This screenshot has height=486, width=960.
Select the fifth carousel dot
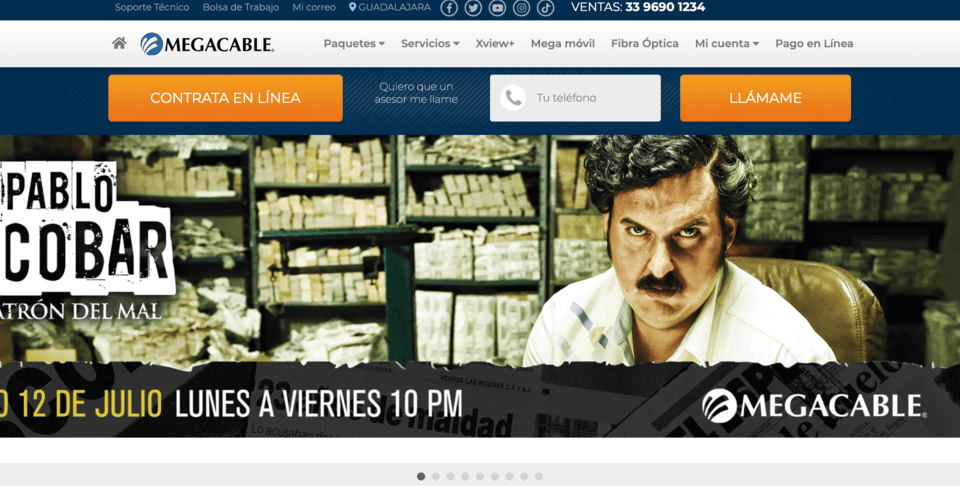[479, 476]
